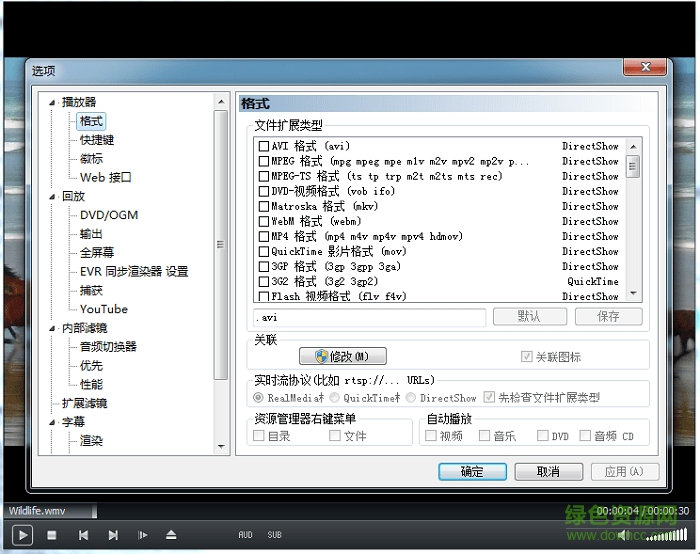Mute sound via the speaker icon
Viewport: 700px width, 554px height.
(622, 535)
